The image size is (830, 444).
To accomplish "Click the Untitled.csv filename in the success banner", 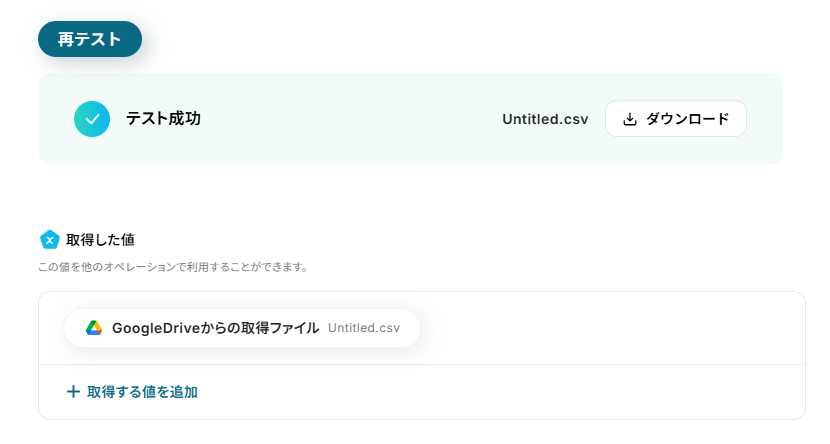I will (x=545, y=119).
